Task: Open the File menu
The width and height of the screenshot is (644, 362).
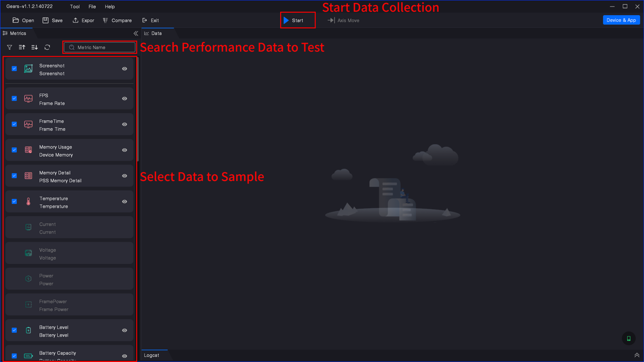Action: point(92,7)
